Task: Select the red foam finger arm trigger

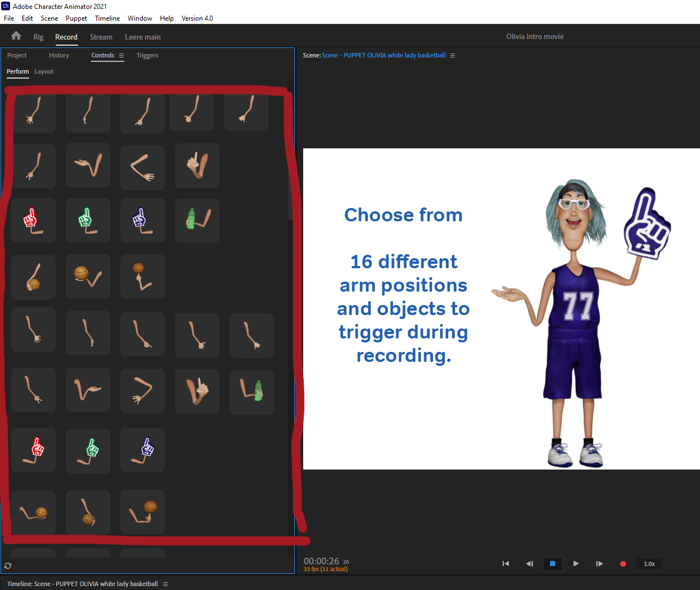Action: 33,220
